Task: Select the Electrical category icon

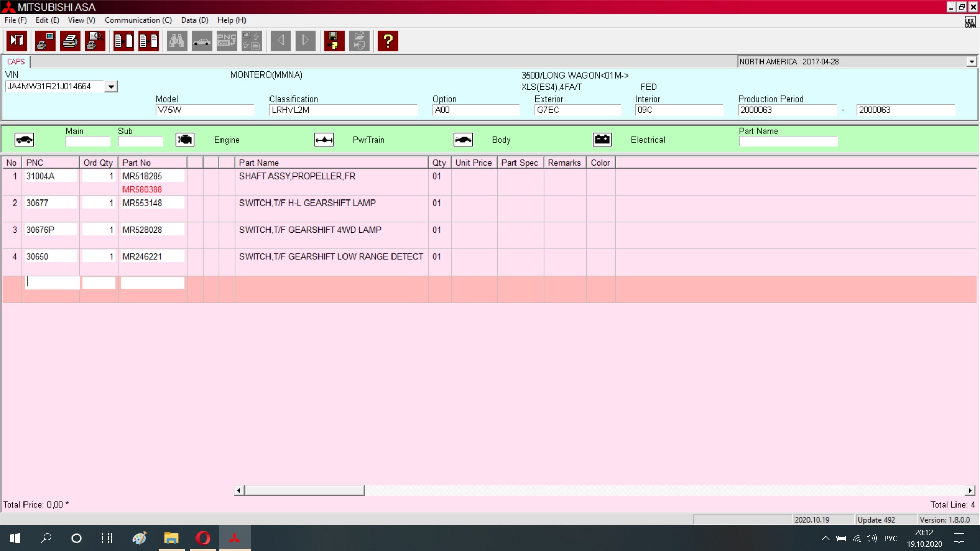Action: click(602, 140)
